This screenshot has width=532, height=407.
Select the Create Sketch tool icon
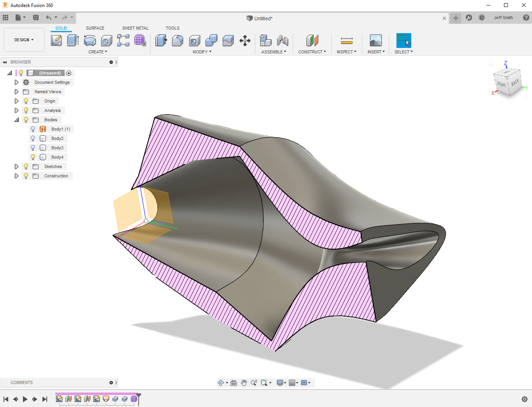[x=56, y=41]
